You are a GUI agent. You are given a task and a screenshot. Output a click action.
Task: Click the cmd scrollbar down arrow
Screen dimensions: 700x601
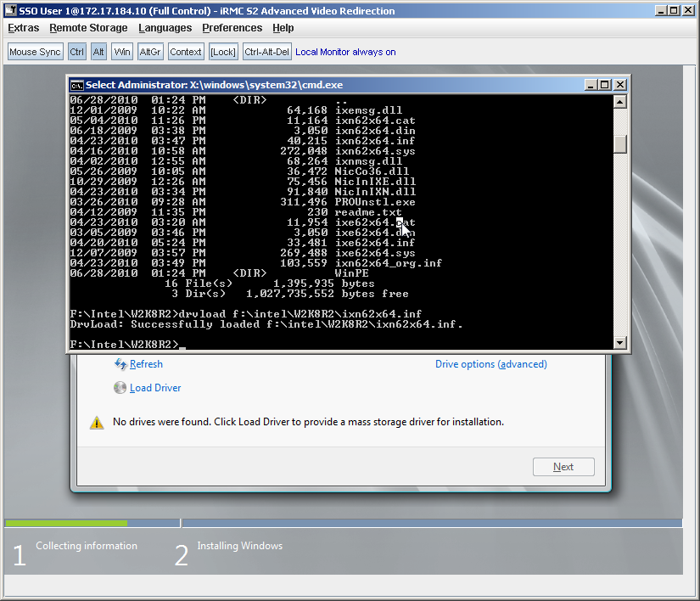pos(619,343)
